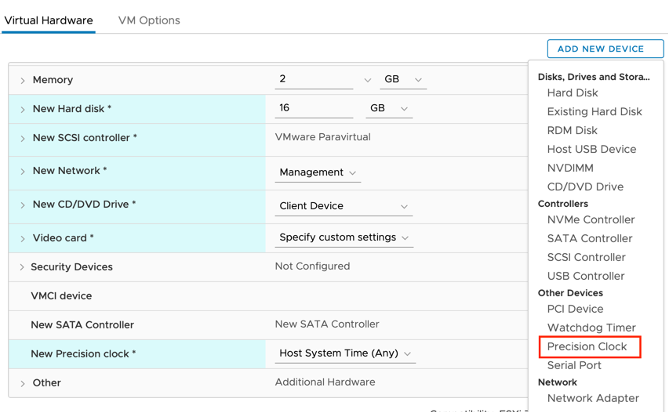This screenshot has width=668, height=412.
Task: Expand the New Hard disk row
Action: tap(23, 109)
